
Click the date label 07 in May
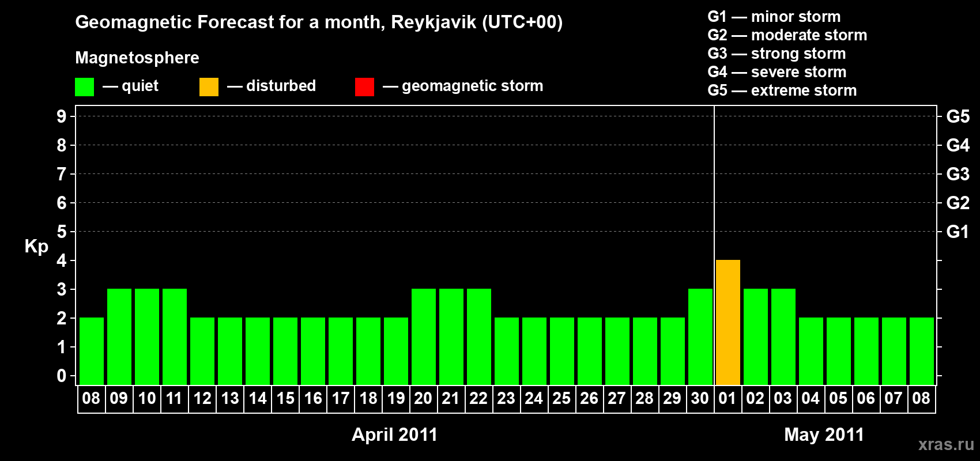pos(894,398)
